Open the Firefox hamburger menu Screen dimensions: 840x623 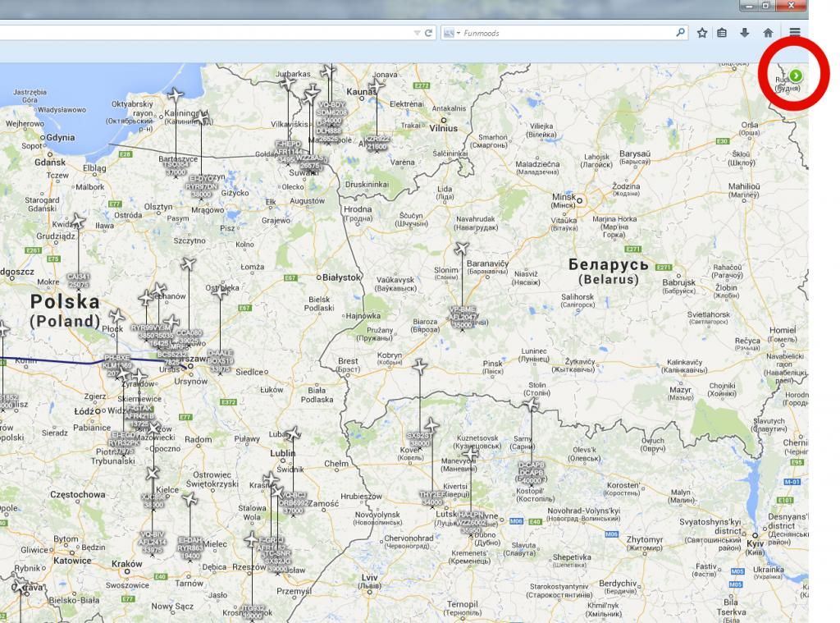pyautogui.click(x=795, y=33)
